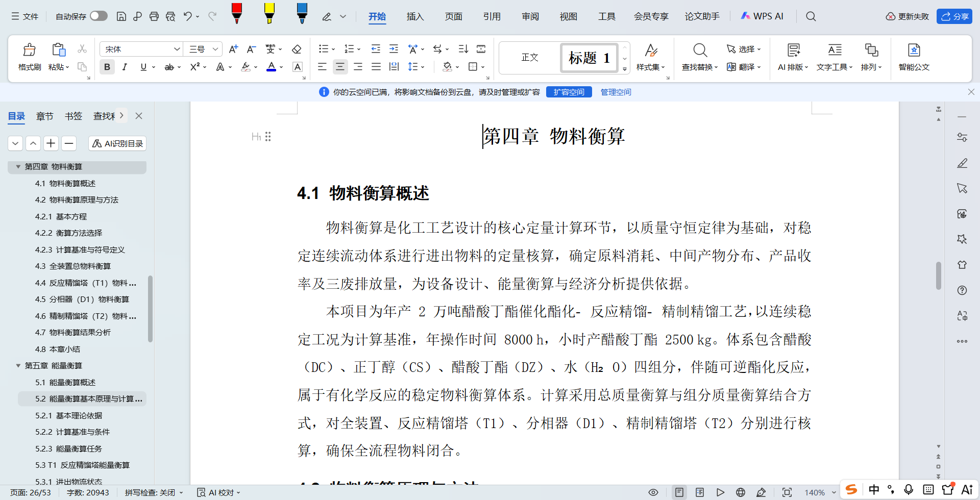Image resolution: width=980 pixels, height=500 pixels.
Task: Select left alignment
Action: (x=322, y=67)
